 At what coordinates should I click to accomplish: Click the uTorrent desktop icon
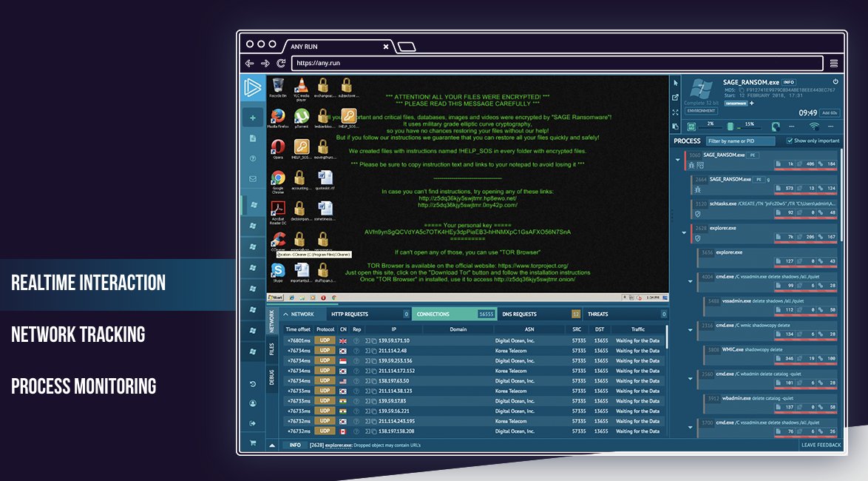coord(301,118)
